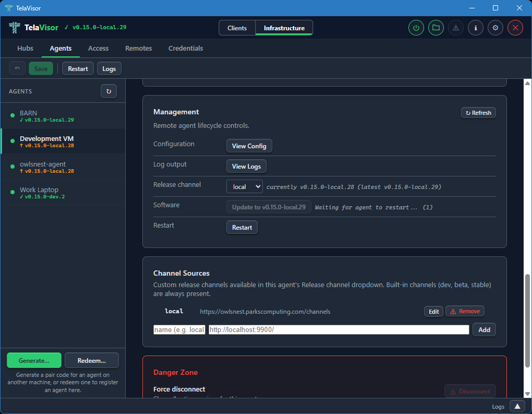Open the info icon in header

point(476,28)
